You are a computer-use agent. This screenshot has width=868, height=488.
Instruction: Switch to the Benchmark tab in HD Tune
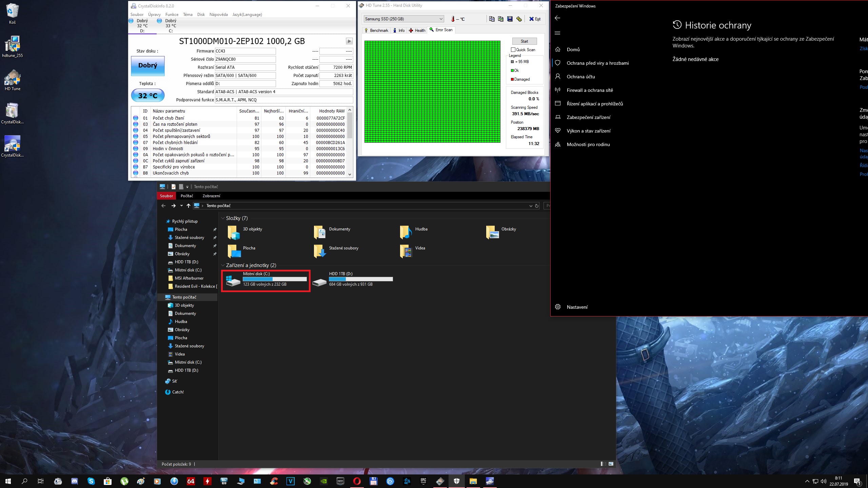click(x=376, y=30)
